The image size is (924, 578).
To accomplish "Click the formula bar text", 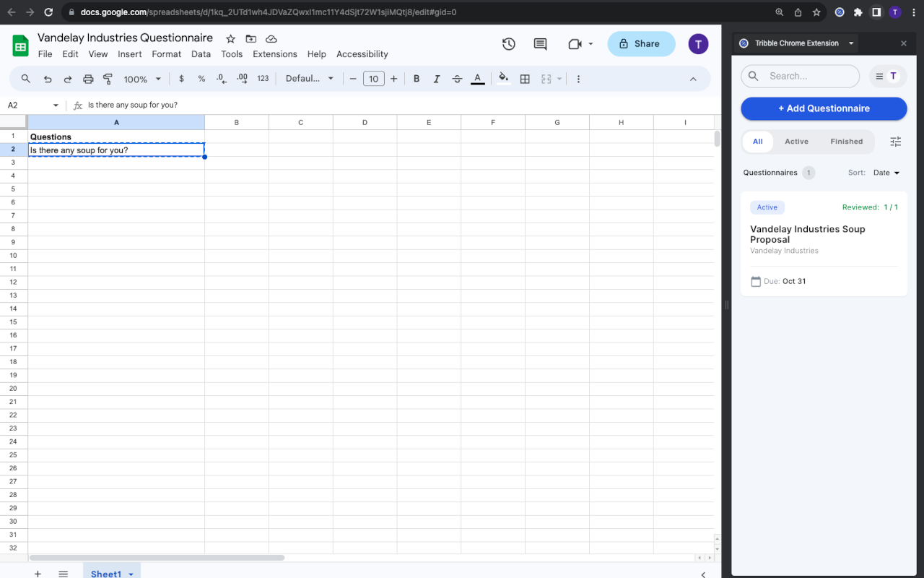I will click(133, 105).
